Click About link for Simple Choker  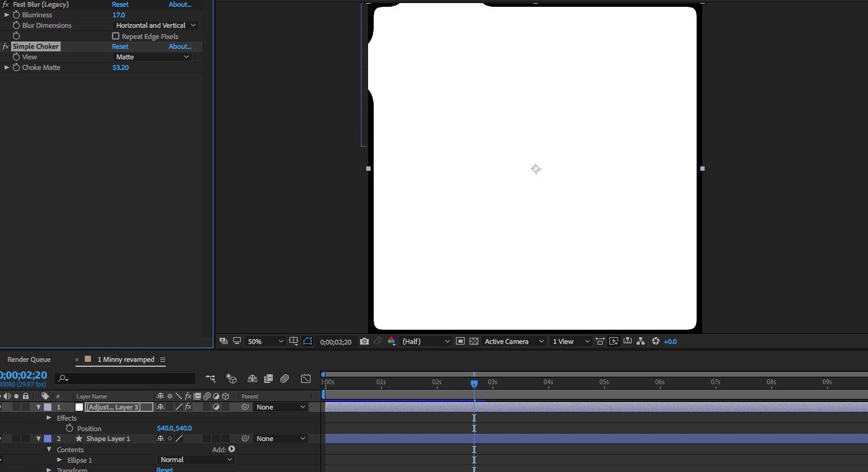180,46
